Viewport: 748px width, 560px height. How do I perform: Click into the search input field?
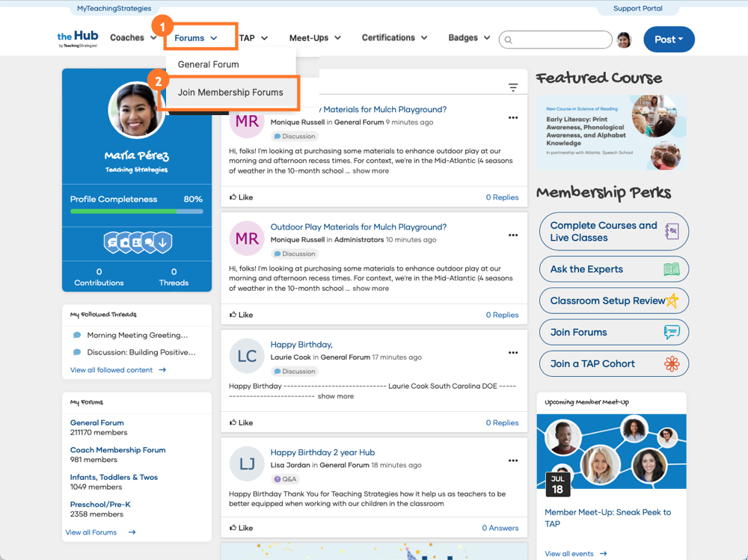coord(561,40)
